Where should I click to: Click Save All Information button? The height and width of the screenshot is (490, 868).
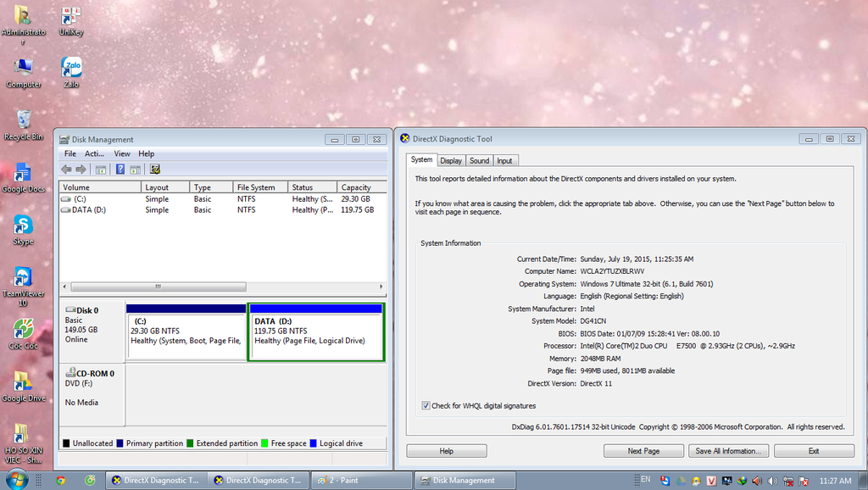(x=729, y=451)
